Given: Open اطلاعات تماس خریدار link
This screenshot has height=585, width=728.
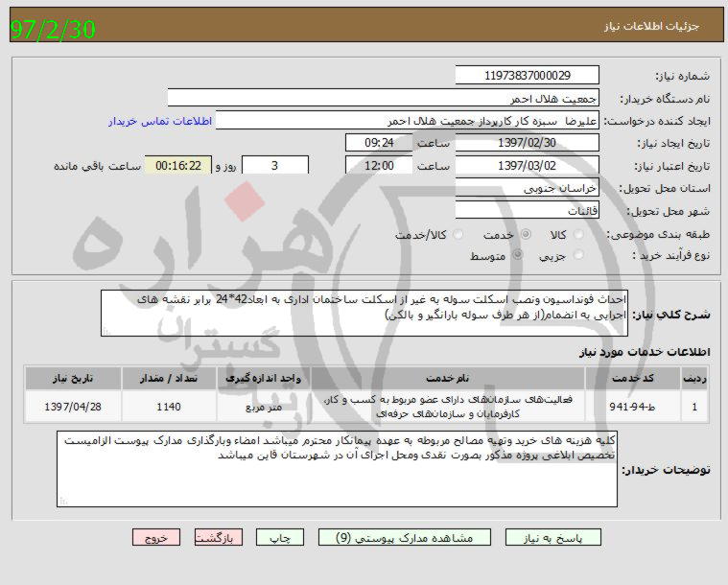Looking at the screenshot, I should coord(160,121).
